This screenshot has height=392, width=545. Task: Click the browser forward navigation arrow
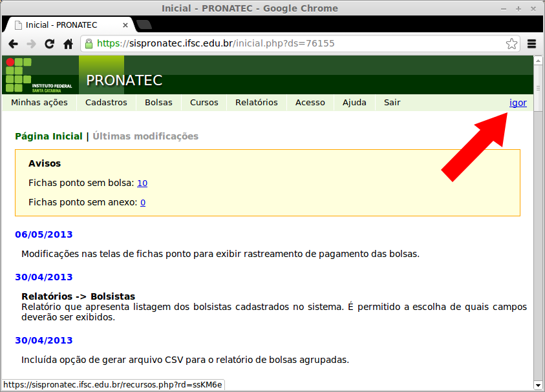click(x=32, y=43)
